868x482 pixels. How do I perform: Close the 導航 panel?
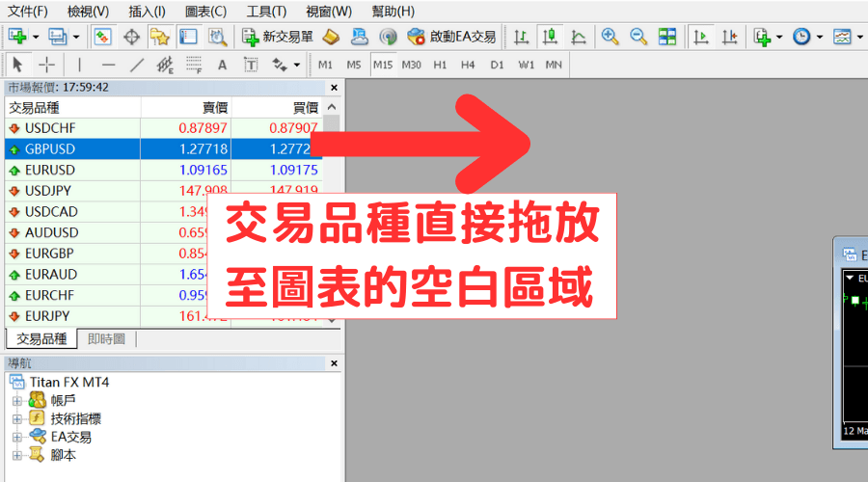[334, 363]
